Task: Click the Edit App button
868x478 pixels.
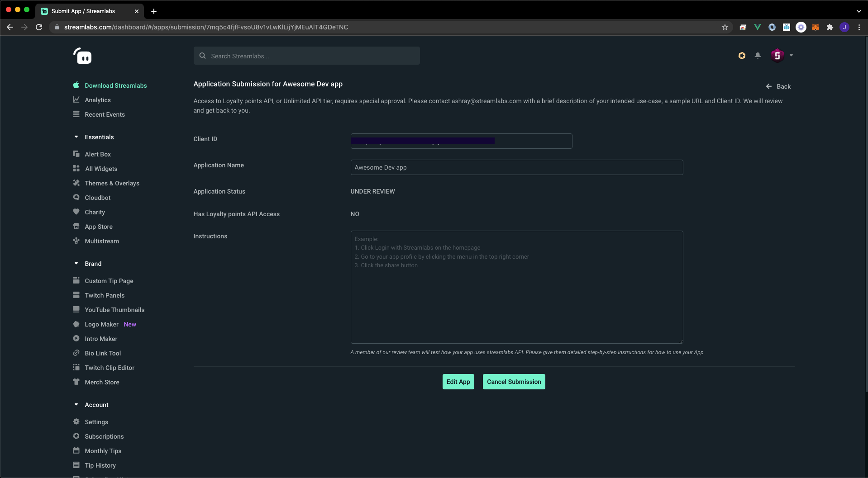Action: pyautogui.click(x=458, y=382)
